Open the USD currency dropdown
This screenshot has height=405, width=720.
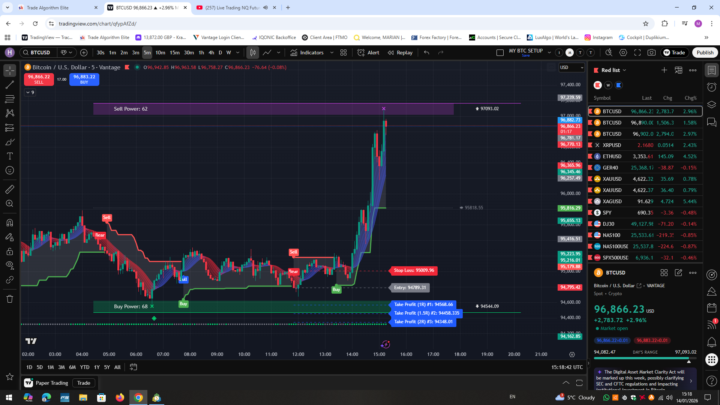click(x=571, y=68)
